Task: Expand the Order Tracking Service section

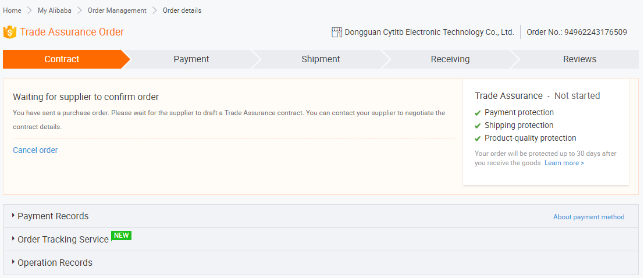Action: [x=63, y=240]
